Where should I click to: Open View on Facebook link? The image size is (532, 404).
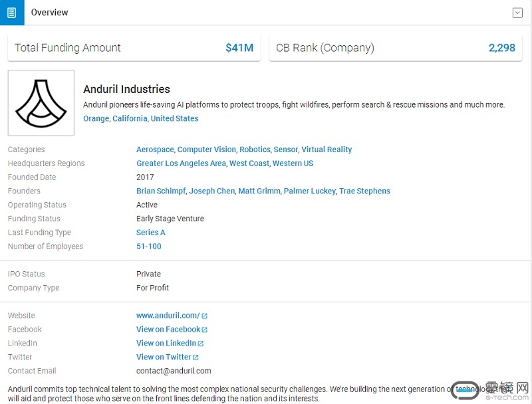click(168, 330)
